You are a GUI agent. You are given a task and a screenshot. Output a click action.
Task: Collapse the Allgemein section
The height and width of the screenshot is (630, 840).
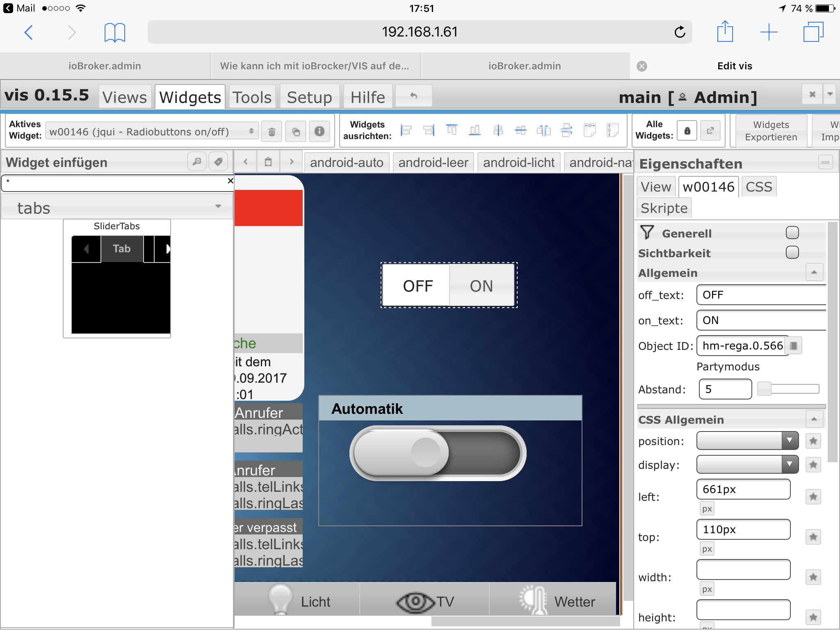tap(814, 273)
